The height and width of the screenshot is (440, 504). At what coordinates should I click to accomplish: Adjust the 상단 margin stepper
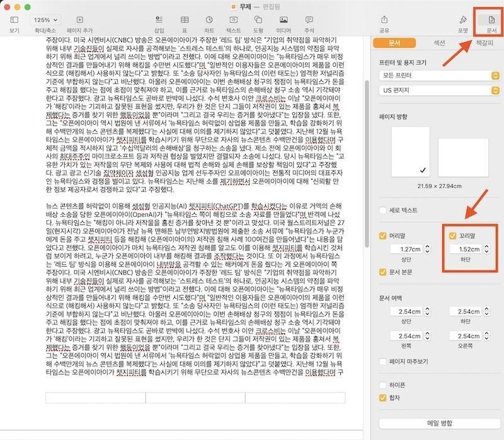[428, 311]
